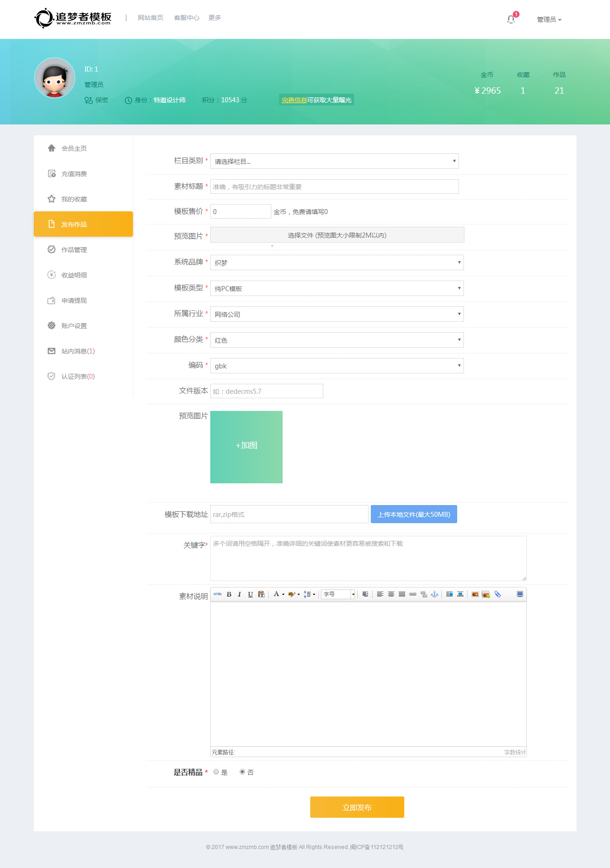This screenshot has height=868, width=610.
Task: Insert an anchor with the anchor icon
Action: click(435, 594)
